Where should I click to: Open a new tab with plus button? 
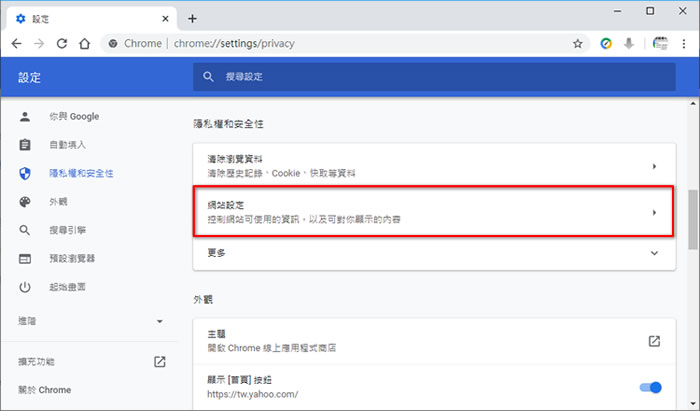pyautogui.click(x=192, y=19)
